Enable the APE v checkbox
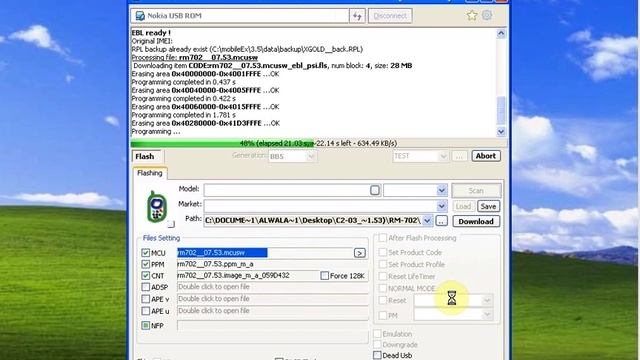Image resolution: width=640 pixels, height=360 pixels. pyautogui.click(x=146, y=299)
